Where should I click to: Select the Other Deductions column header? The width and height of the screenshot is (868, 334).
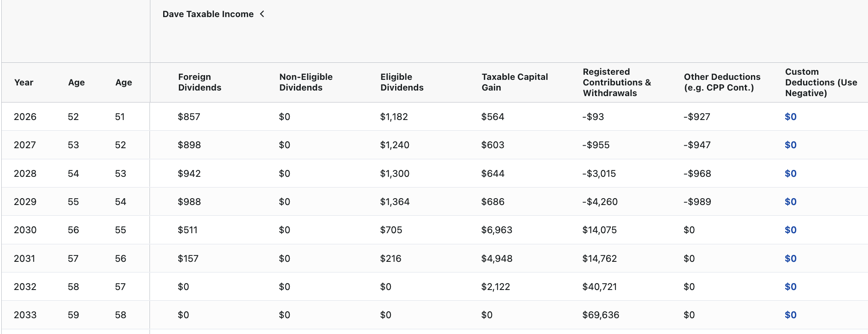coord(722,82)
